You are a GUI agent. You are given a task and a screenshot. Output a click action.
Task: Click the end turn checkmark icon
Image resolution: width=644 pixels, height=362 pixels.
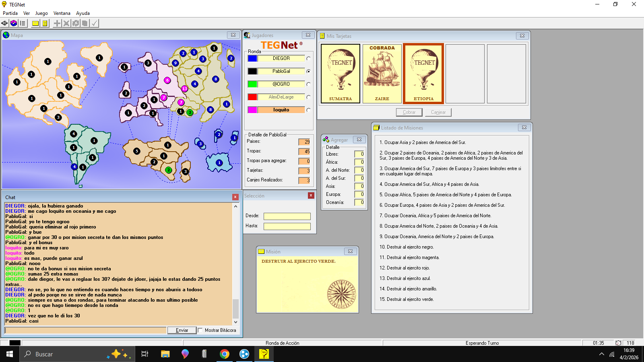click(94, 23)
